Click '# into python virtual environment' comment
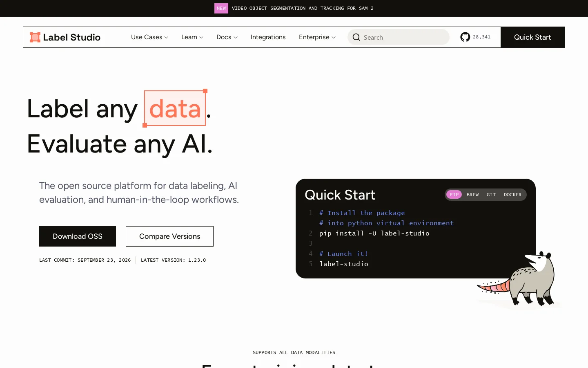The height and width of the screenshot is (368, 588). [x=387, y=223]
